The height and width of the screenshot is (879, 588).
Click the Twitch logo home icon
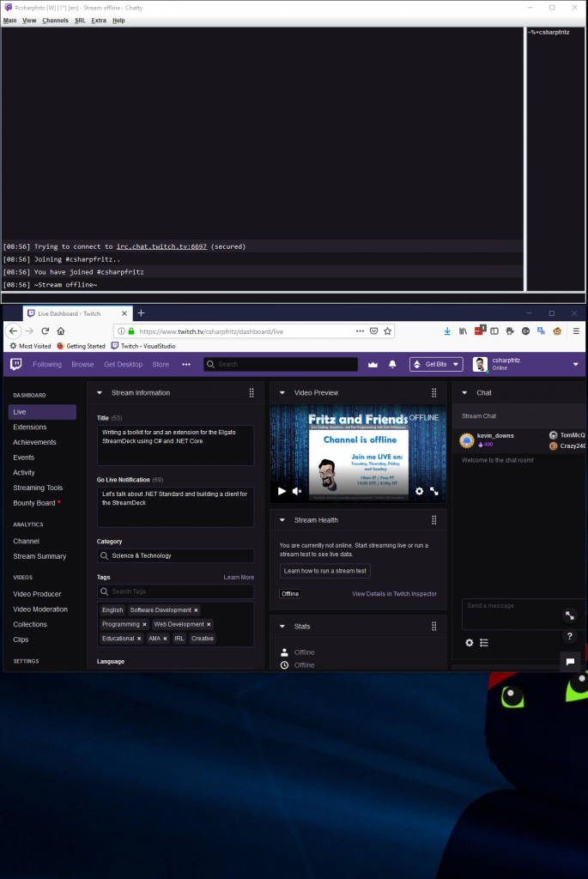16,364
